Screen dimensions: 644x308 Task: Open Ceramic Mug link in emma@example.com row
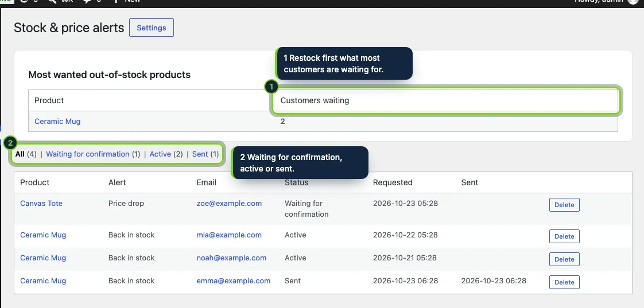coord(43,281)
